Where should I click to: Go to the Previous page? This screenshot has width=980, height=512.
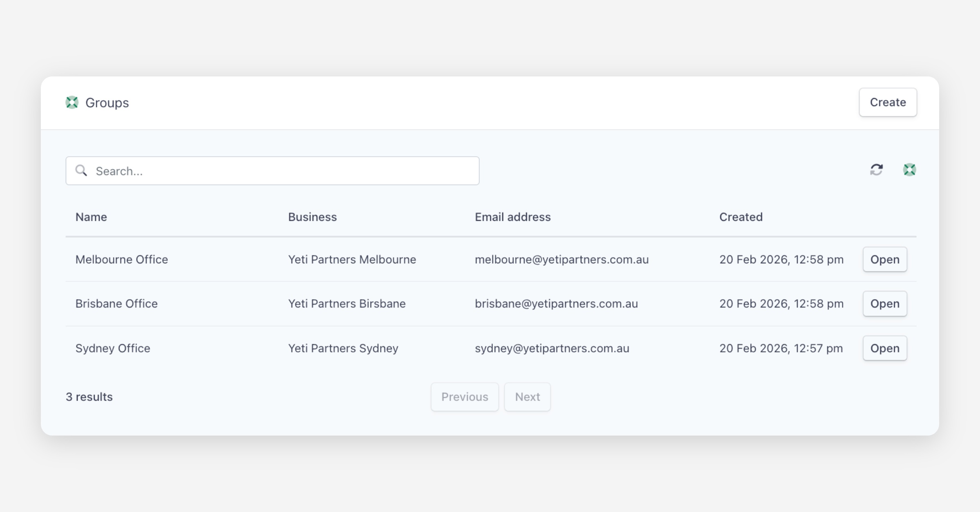(x=464, y=397)
